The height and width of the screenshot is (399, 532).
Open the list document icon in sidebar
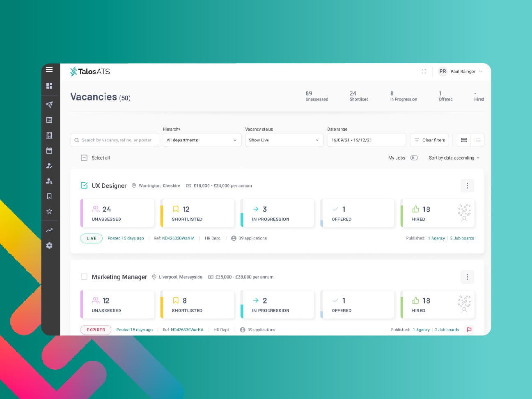(x=49, y=120)
